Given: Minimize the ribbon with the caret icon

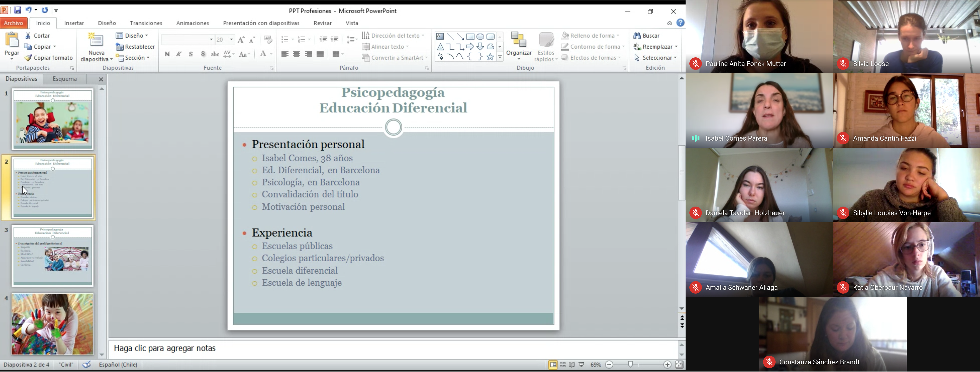Looking at the screenshot, I should point(670,23).
